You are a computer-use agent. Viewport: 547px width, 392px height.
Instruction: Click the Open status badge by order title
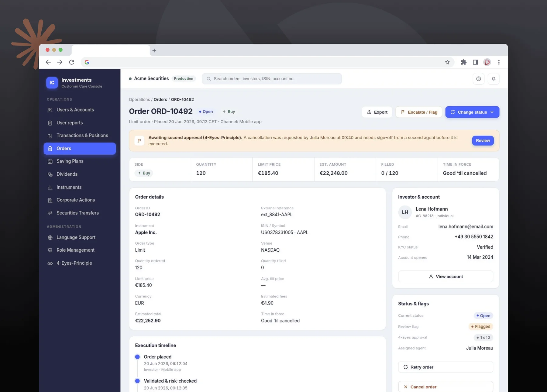[206, 112]
